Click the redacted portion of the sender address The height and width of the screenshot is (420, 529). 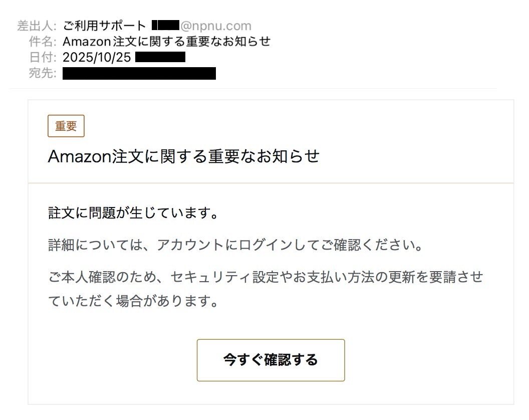(x=165, y=25)
